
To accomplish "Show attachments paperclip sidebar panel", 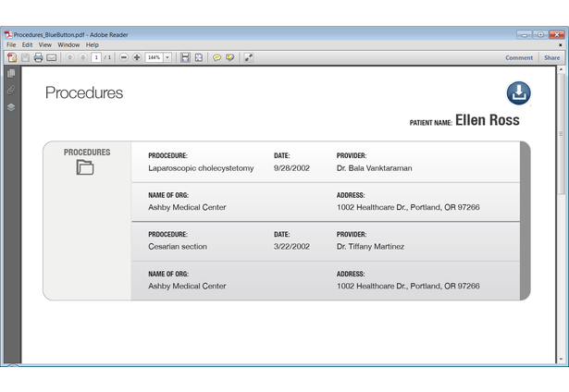I will (11, 90).
